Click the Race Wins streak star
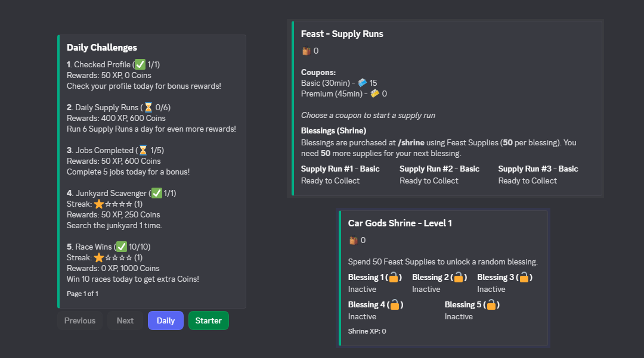The height and width of the screenshot is (358, 644). point(99,257)
